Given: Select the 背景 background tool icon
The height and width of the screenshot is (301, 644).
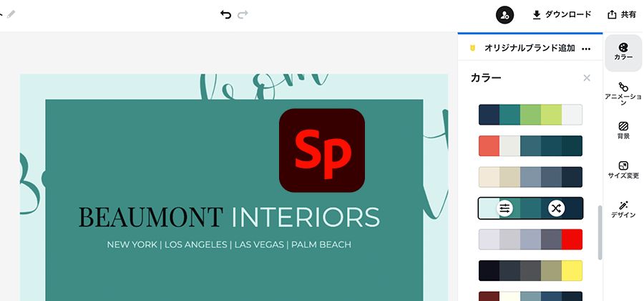Looking at the screenshot, I should (623, 130).
